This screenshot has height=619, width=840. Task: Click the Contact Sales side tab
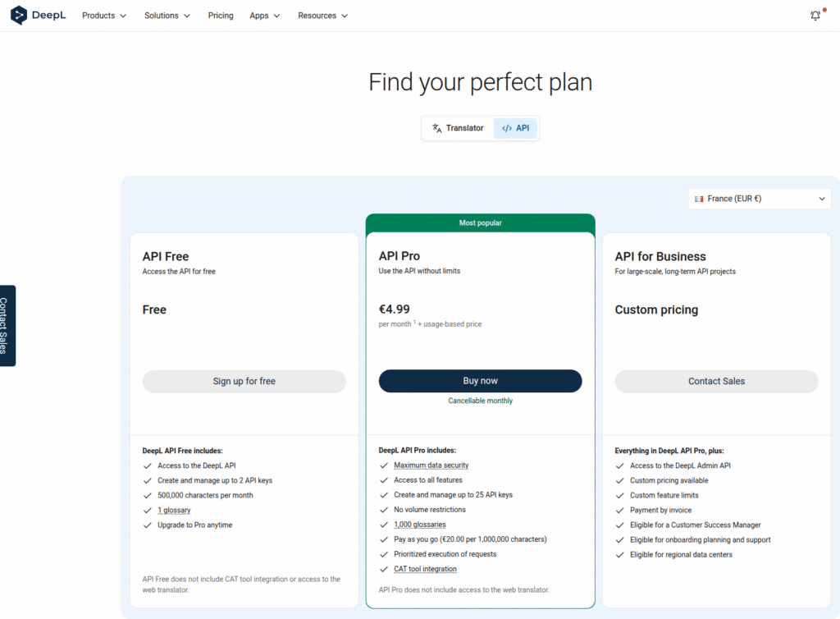click(8, 325)
